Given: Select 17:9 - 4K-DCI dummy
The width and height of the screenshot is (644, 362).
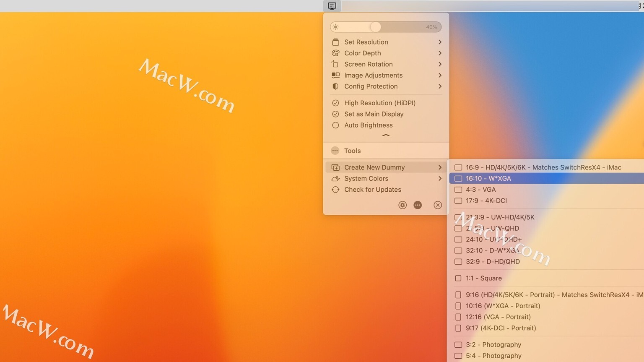Looking at the screenshot, I should [547, 201].
